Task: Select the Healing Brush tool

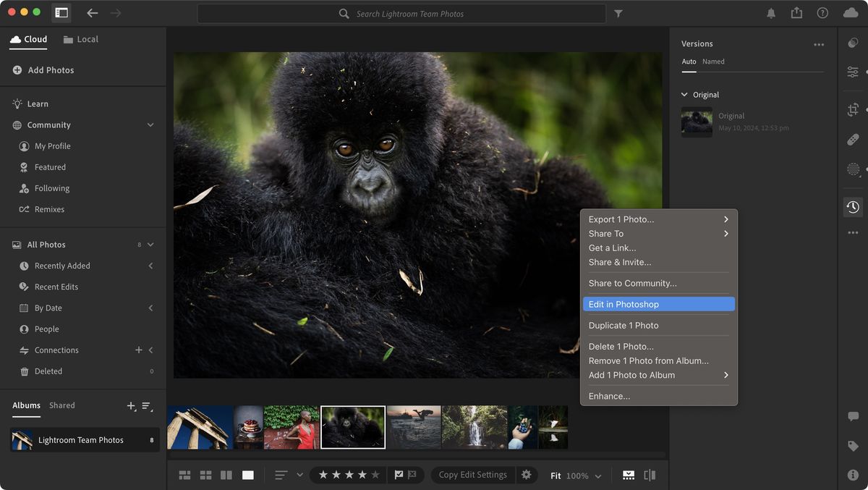Action: (852, 139)
